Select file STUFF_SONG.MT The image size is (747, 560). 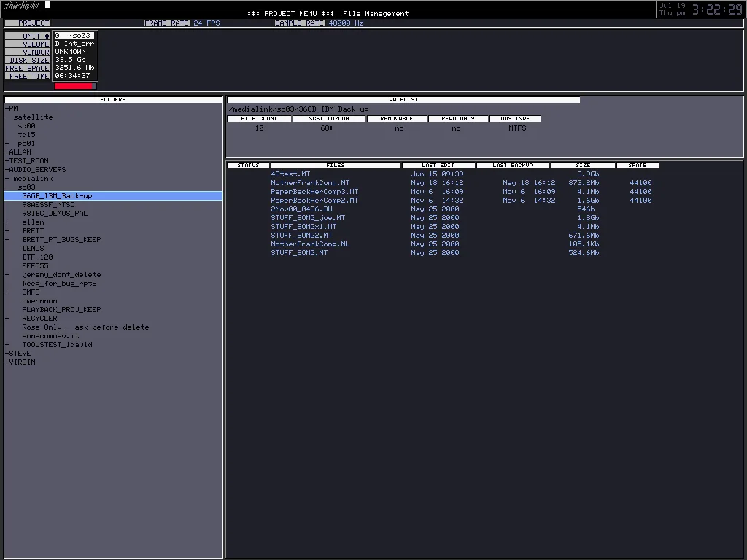[299, 253]
